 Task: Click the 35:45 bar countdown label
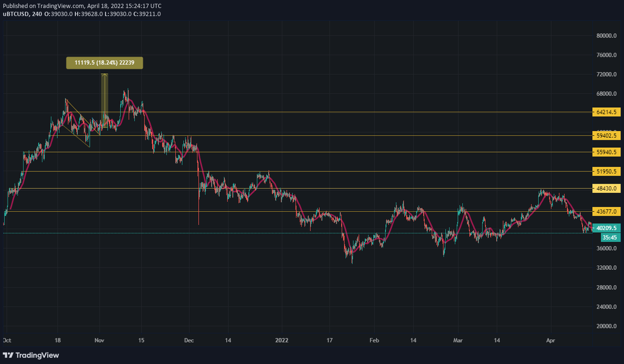(610, 237)
